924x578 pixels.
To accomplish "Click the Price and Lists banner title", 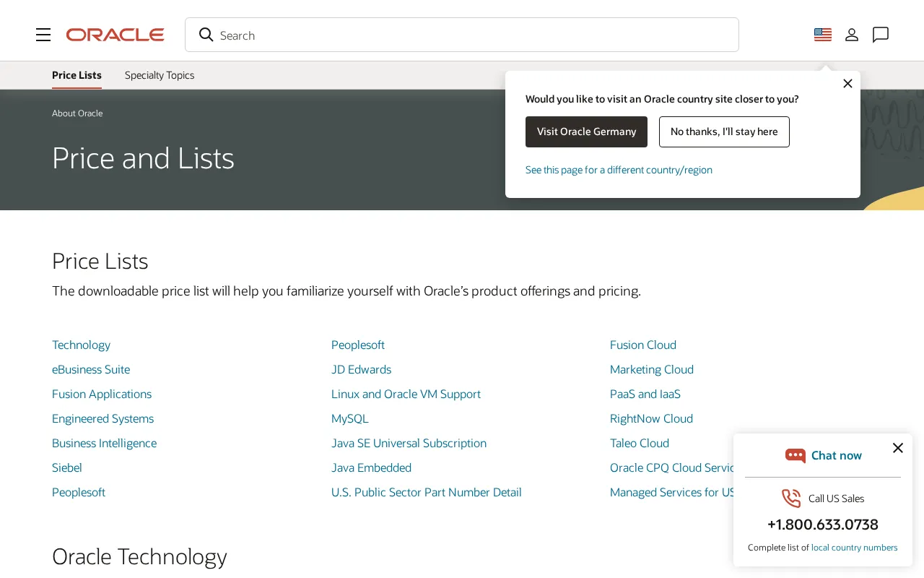I will coord(143,158).
